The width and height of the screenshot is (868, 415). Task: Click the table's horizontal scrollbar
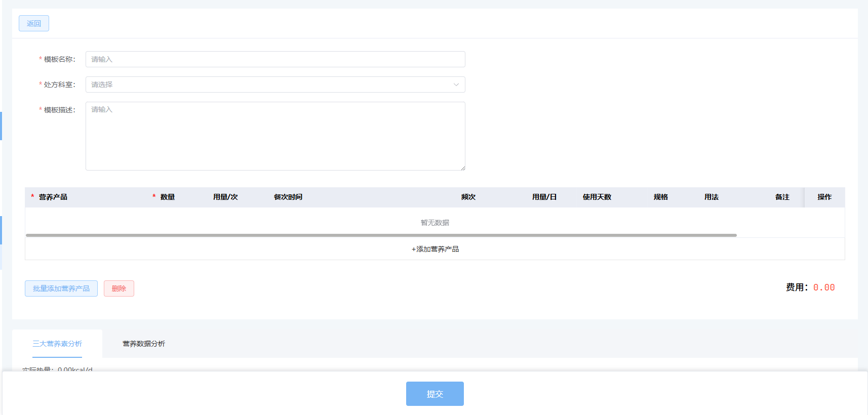(x=381, y=235)
